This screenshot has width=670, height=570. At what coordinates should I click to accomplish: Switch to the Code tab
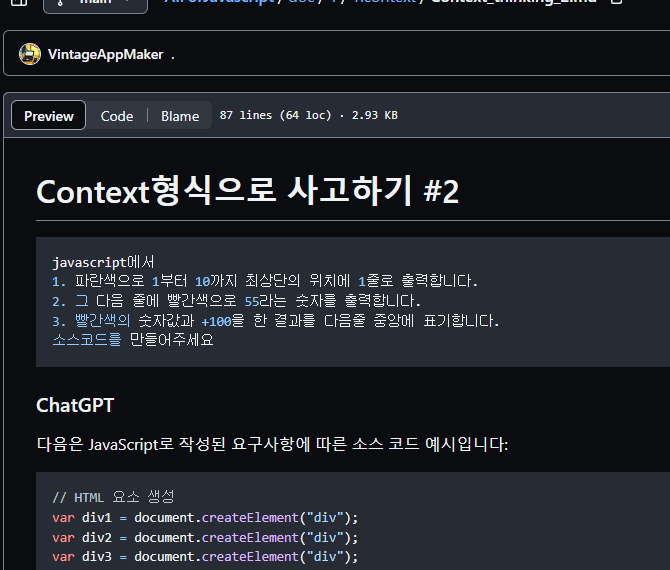pos(117,116)
